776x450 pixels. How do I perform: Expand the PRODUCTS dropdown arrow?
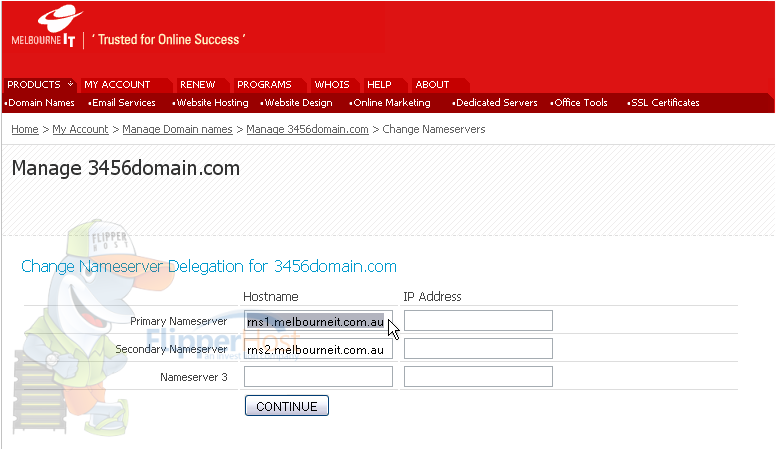70,84
